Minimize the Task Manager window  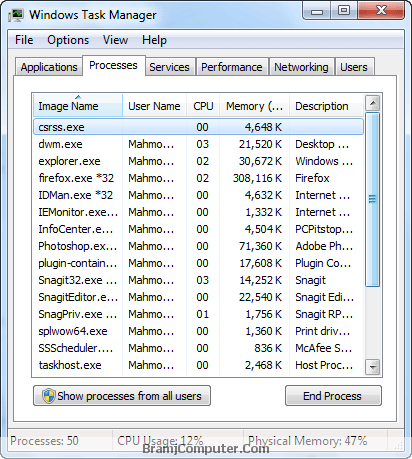tap(317, 11)
